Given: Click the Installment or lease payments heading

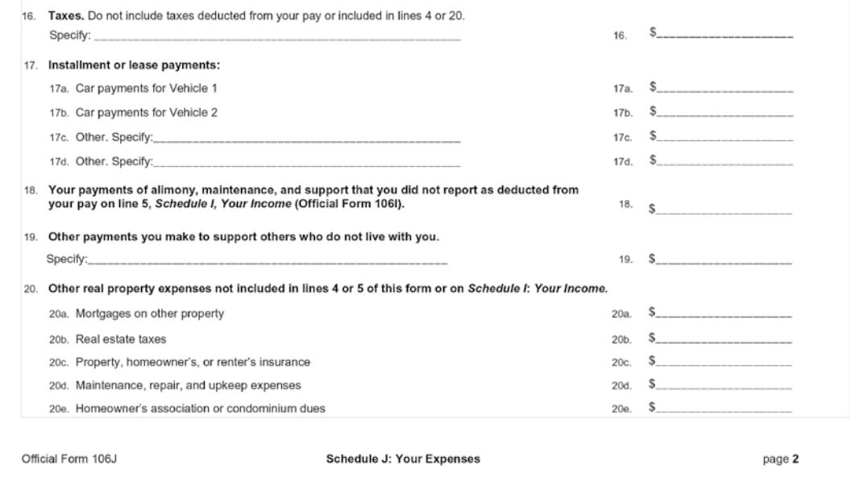Looking at the screenshot, I should 134,64.
